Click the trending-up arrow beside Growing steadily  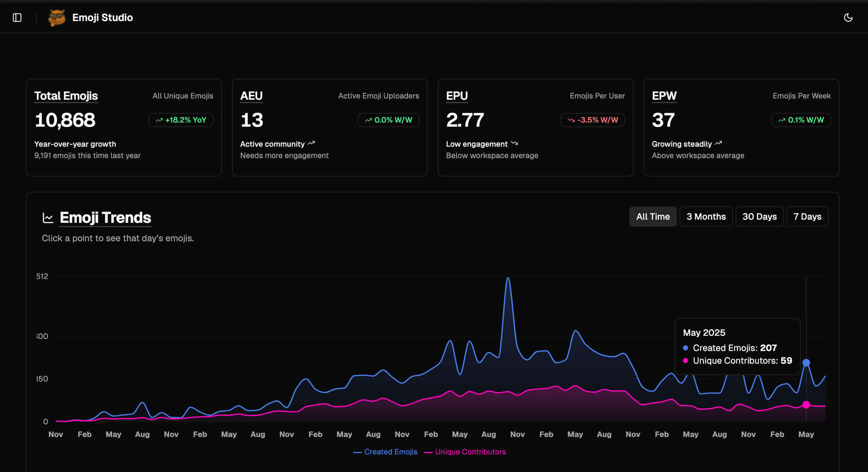click(718, 143)
